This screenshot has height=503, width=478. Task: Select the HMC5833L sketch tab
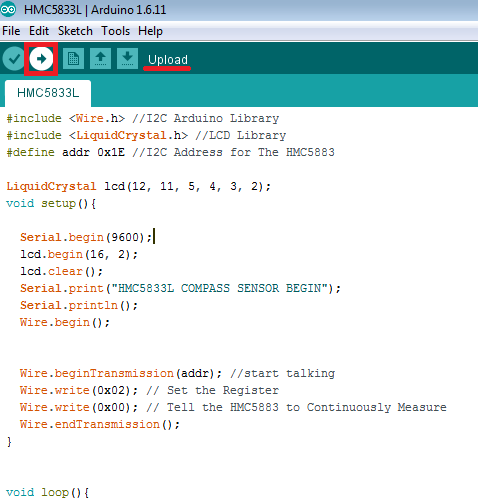point(48,93)
